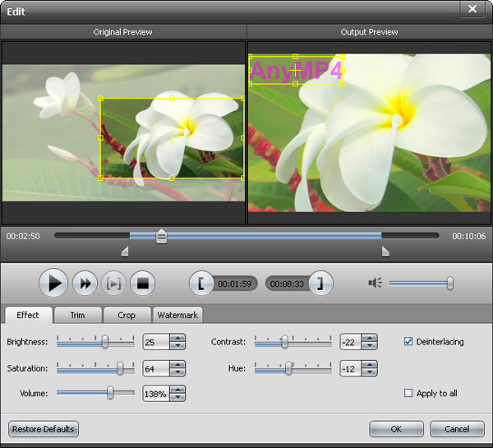Decrease Hue with down arrow
The width and height of the screenshot is (493, 448).
(370, 372)
